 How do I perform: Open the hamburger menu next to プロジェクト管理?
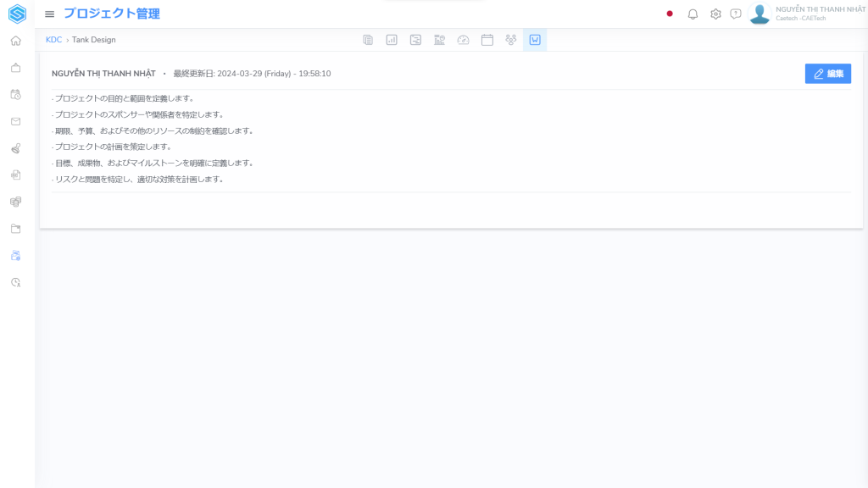coord(49,14)
